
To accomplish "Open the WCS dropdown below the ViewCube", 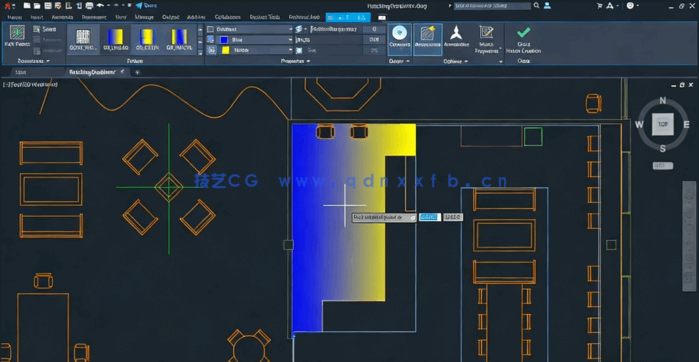I will 663,165.
